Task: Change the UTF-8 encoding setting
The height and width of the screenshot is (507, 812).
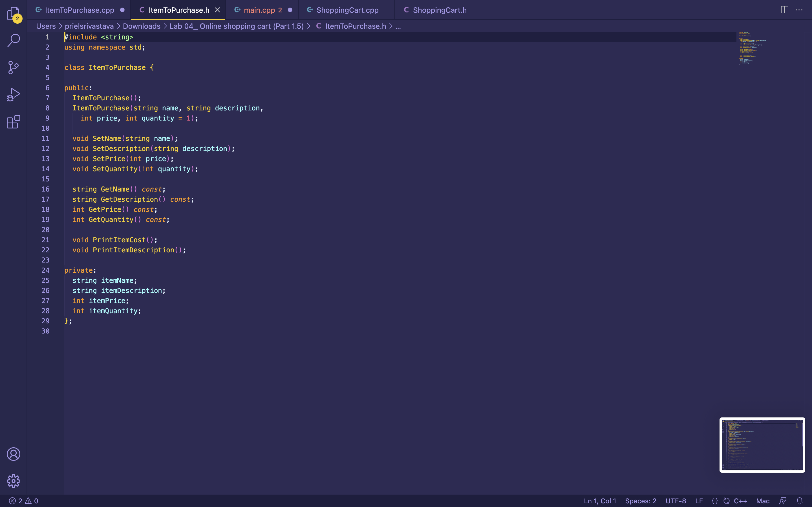Action: (x=677, y=501)
